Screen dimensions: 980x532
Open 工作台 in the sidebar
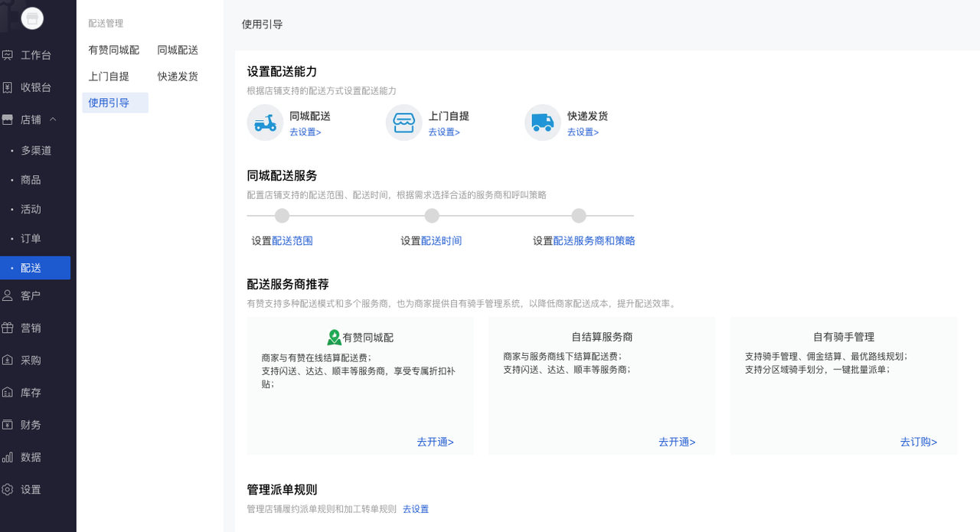pyautogui.click(x=36, y=55)
